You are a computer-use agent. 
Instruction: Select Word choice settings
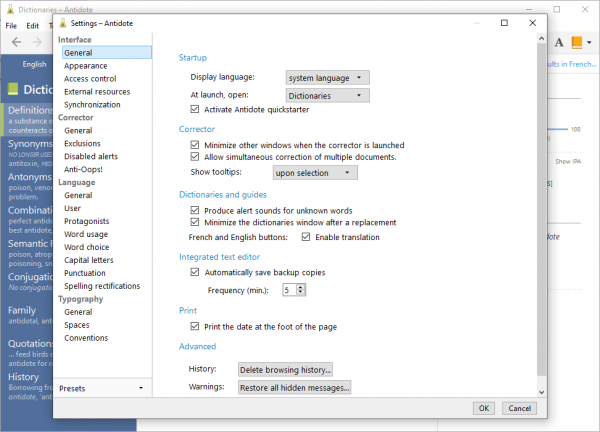pos(87,247)
